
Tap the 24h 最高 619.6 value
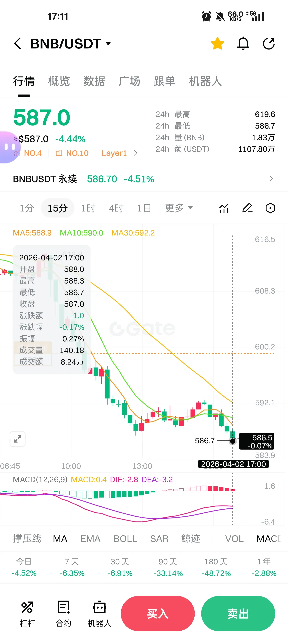[265, 114]
